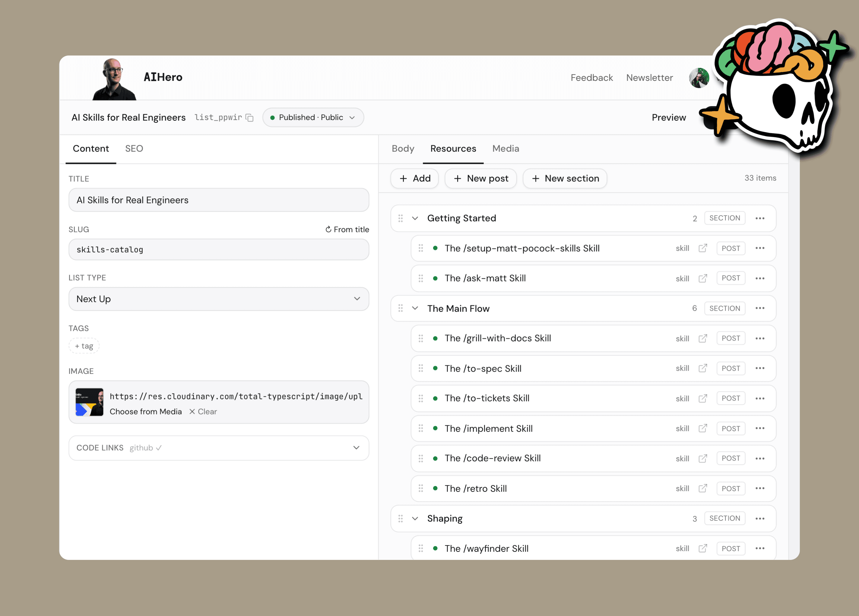Open external link for /to-spec Skill
Image resolution: width=859 pixels, height=616 pixels.
pyautogui.click(x=702, y=368)
